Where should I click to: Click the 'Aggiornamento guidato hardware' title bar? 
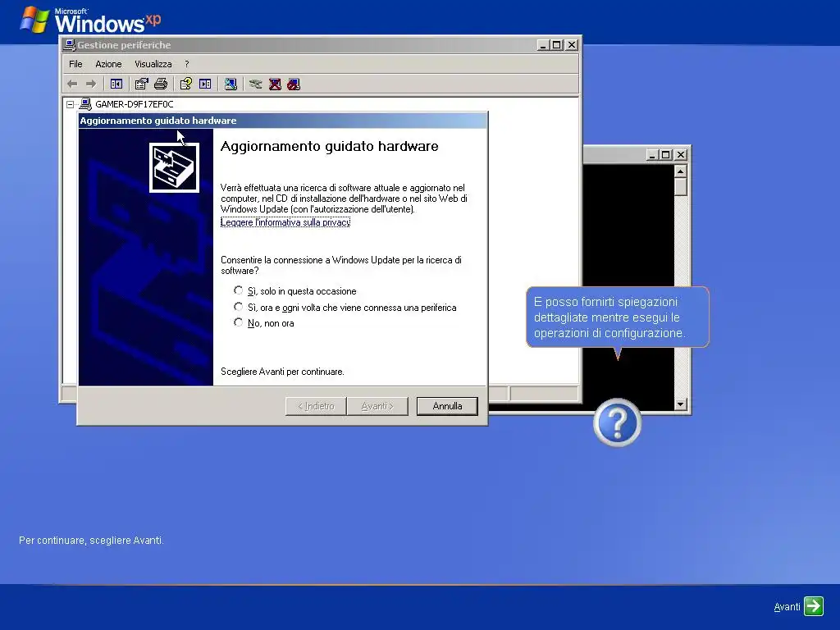click(283, 121)
